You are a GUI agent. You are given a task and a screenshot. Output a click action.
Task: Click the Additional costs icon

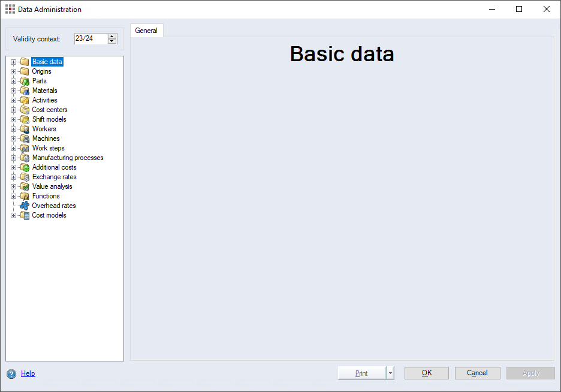25,167
